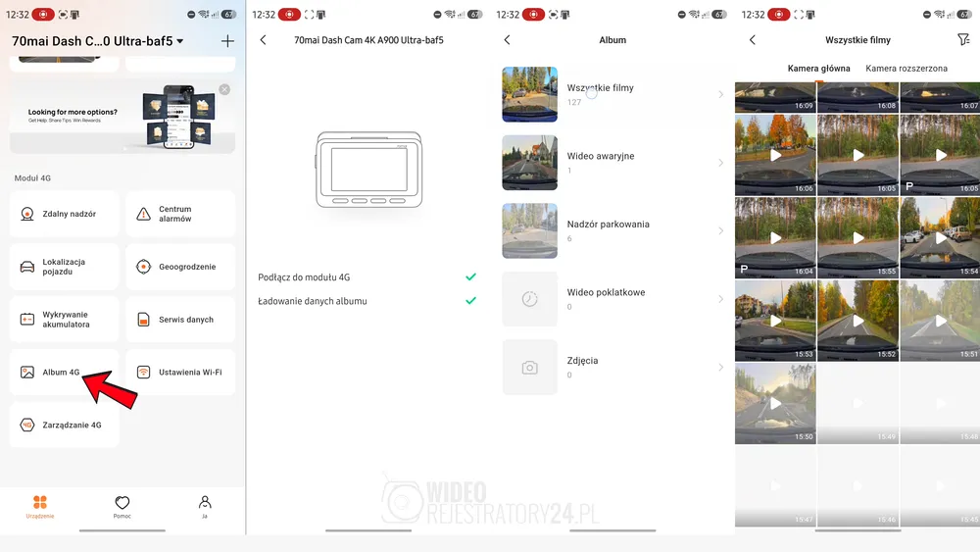The image size is (980, 552).
Task: Open the Zdjęcia album row
Action: tap(612, 367)
